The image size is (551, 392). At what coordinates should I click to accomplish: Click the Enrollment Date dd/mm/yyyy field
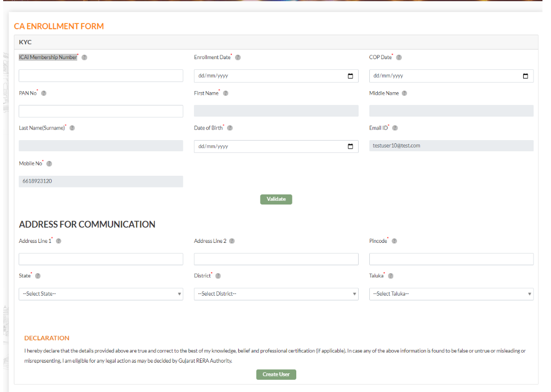276,76
